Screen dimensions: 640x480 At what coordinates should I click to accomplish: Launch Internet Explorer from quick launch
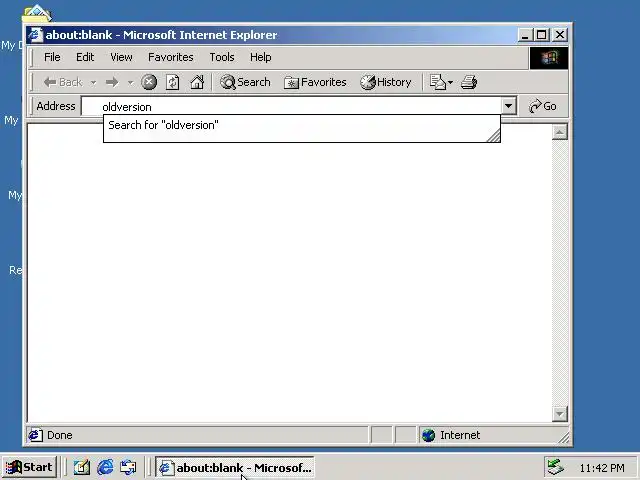tap(105, 467)
